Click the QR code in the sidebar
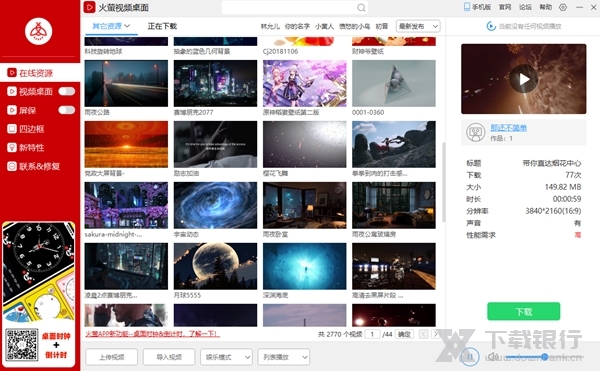The width and height of the screenshot is (600, 371). (x=22, y=344)
